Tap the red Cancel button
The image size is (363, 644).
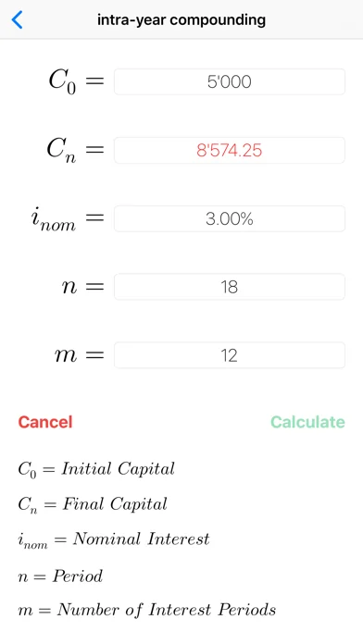[x=45, y=422]
